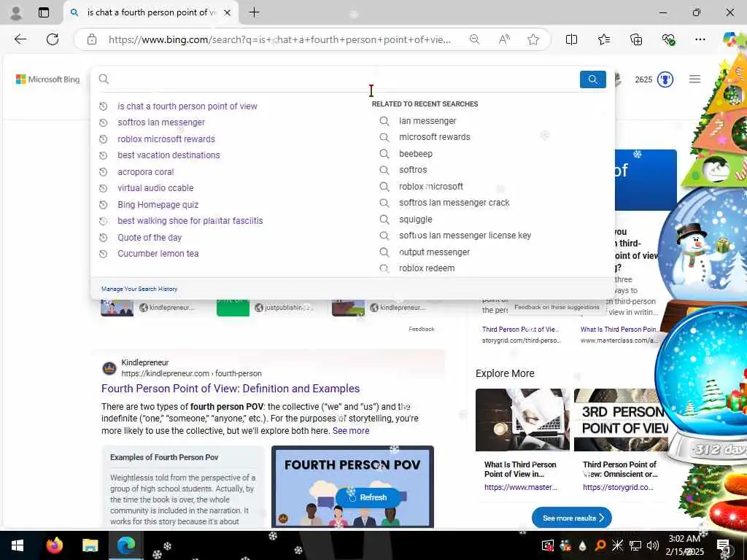
Task: Reload the page with the Refresh icon
Action: click(x=53, y=39)
